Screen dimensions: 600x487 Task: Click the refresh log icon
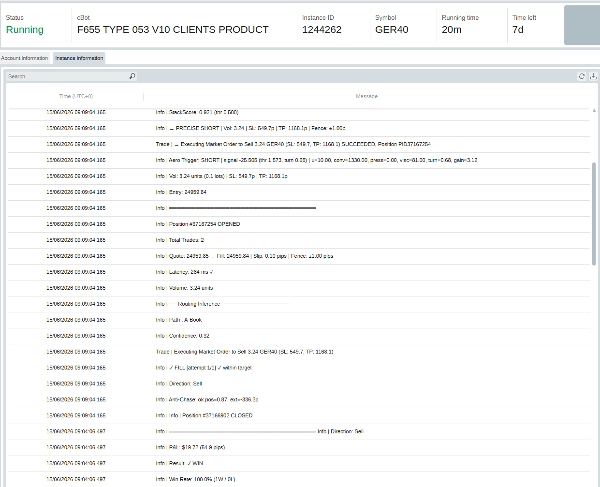581,76
